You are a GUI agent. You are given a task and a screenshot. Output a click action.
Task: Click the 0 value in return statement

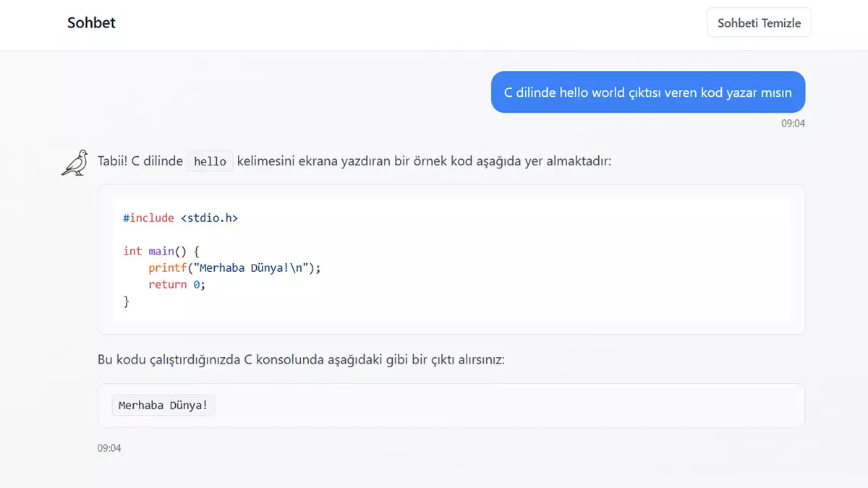click(x=195, y=284)
